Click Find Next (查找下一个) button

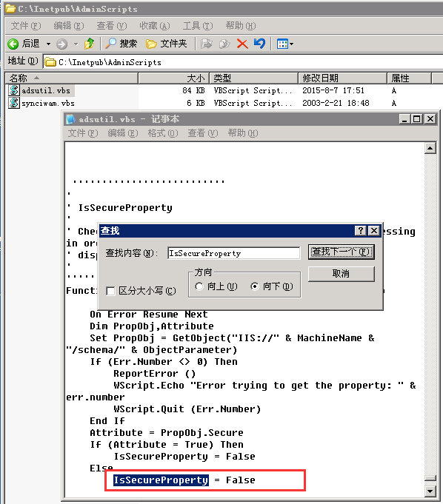point(341,252)
